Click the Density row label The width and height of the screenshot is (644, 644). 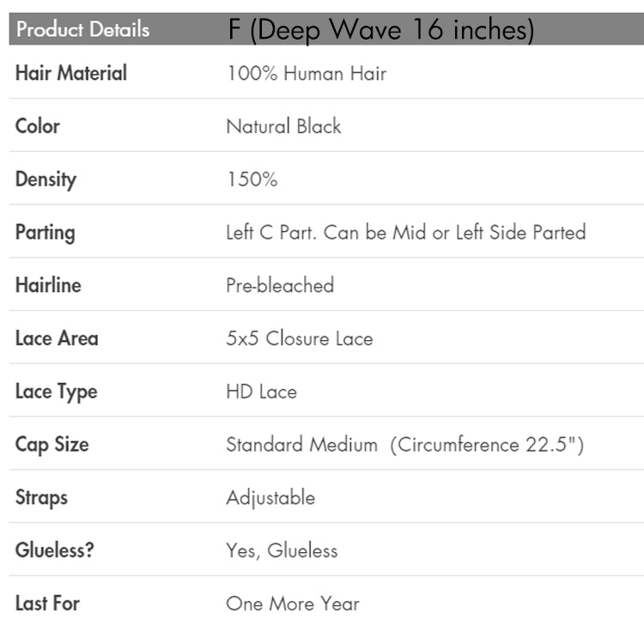coord(46,179)
